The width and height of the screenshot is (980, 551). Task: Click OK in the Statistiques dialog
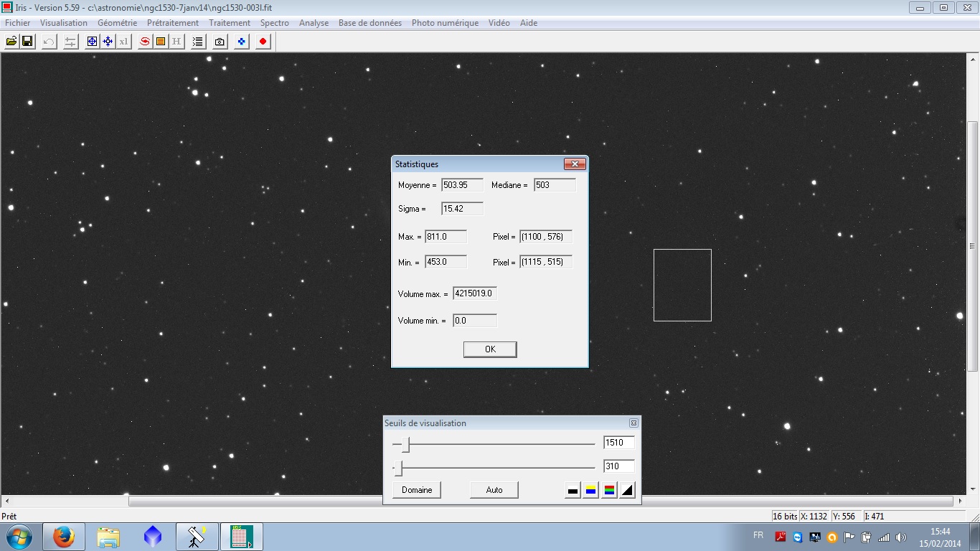point(490,349)
